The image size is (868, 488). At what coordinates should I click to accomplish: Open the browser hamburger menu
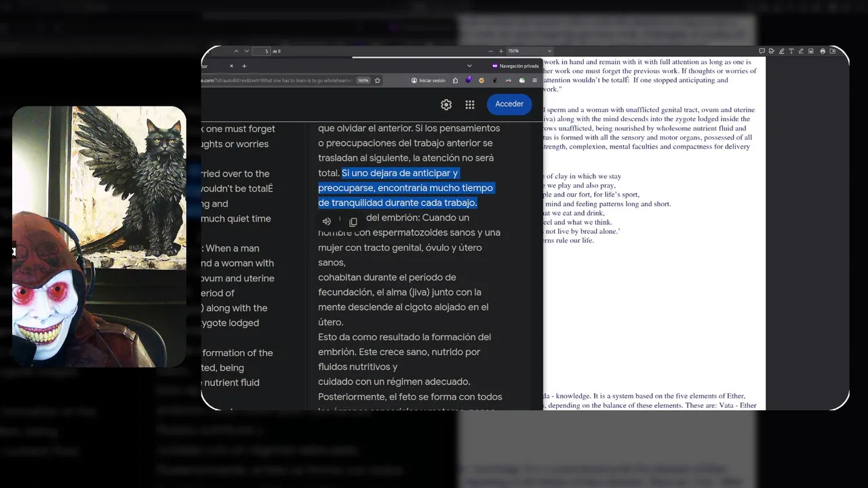coord(534,80)
